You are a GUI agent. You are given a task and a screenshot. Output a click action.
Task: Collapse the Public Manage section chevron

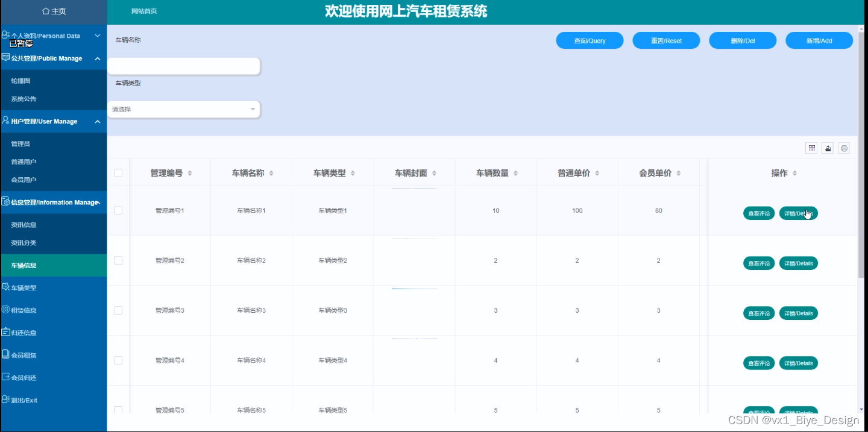click(x=98, y=58)
